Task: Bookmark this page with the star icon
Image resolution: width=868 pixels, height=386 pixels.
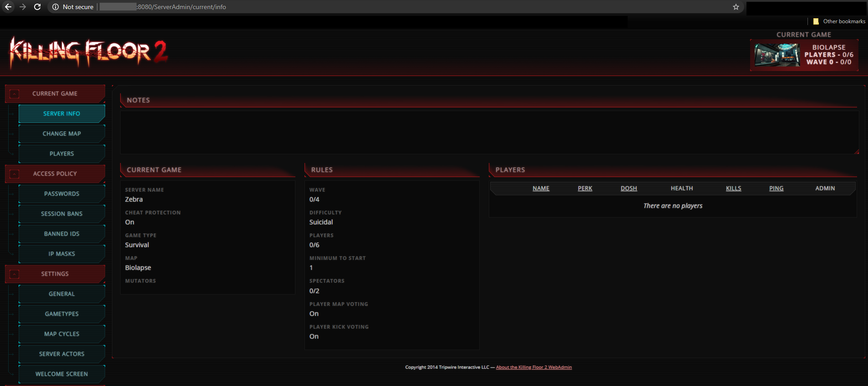Action: point(736,7)
